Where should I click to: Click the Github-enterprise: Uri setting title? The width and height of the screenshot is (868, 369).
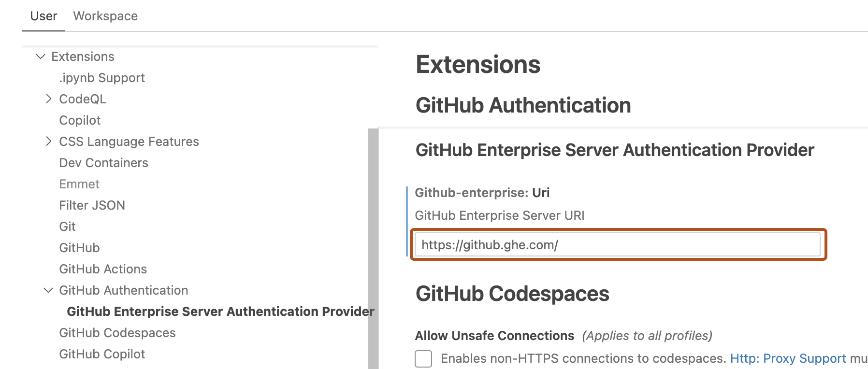point(482,193)
